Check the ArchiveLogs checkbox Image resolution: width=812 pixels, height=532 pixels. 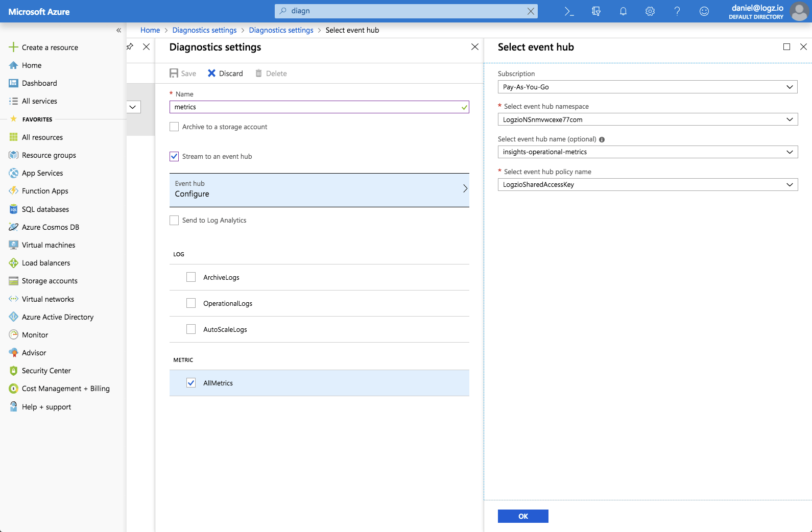click(x=191, y=277)
